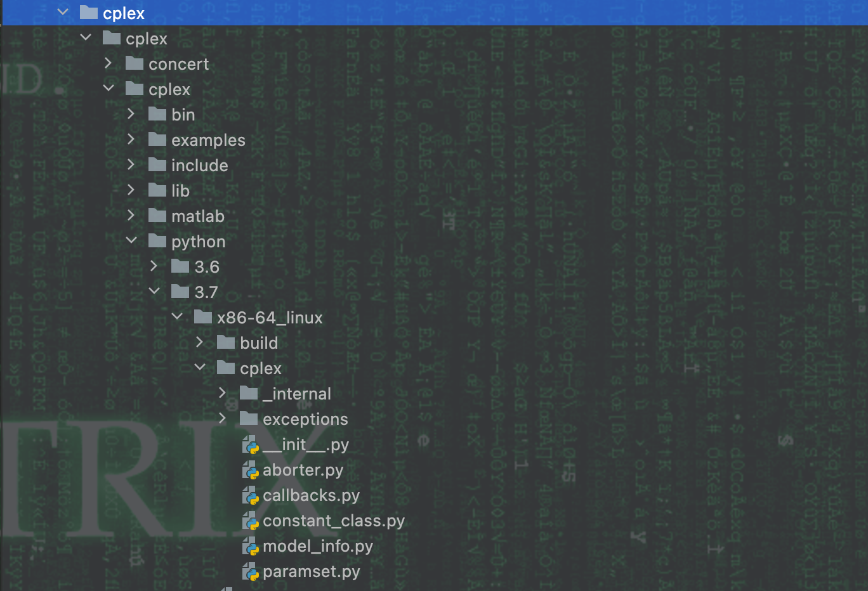Image resolution: width=868 pixels, height=591 pixels.
Task: Collapse the root cplex node
Action: coord(62,12)
